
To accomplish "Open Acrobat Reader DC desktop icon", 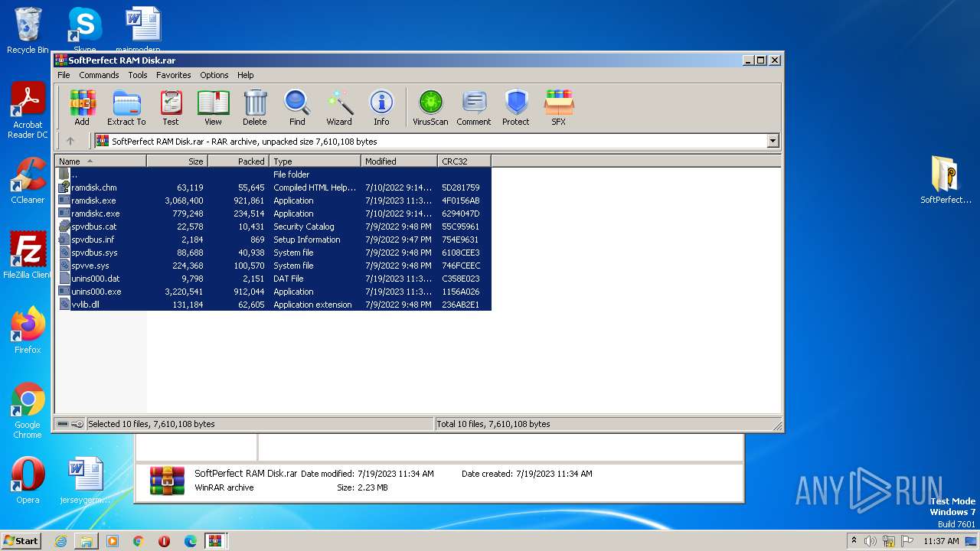I will (x=28, y=111).
